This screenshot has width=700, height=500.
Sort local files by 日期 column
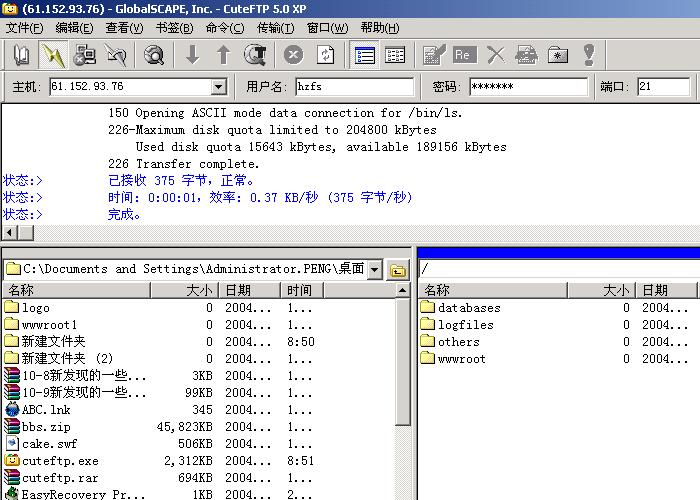coord(250,290)
